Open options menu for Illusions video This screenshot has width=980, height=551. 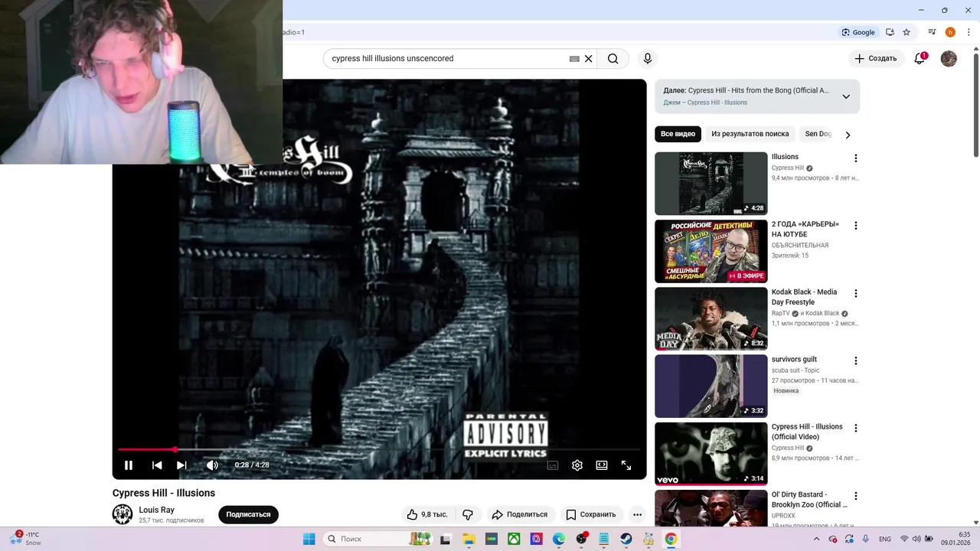tap(856, 158)
